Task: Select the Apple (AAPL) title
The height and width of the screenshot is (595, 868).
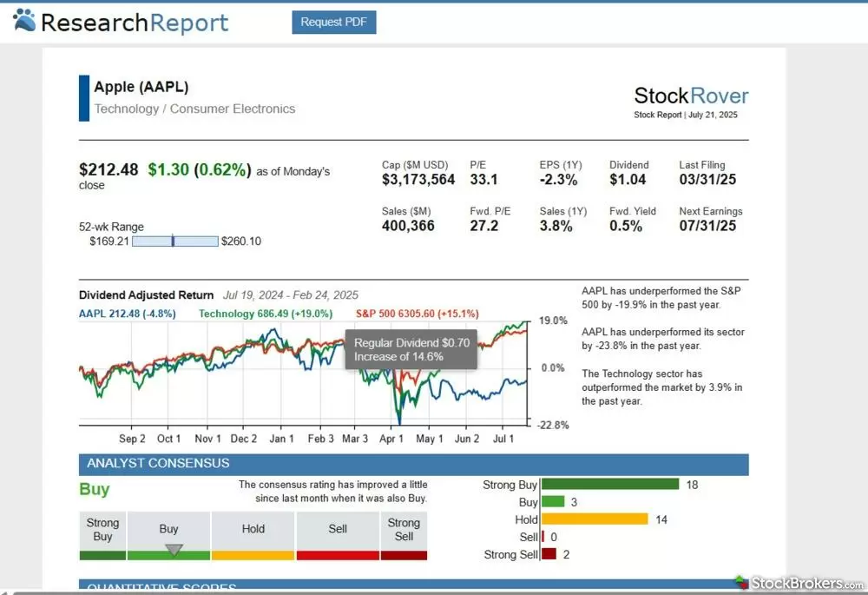Action: click(141, 87)
